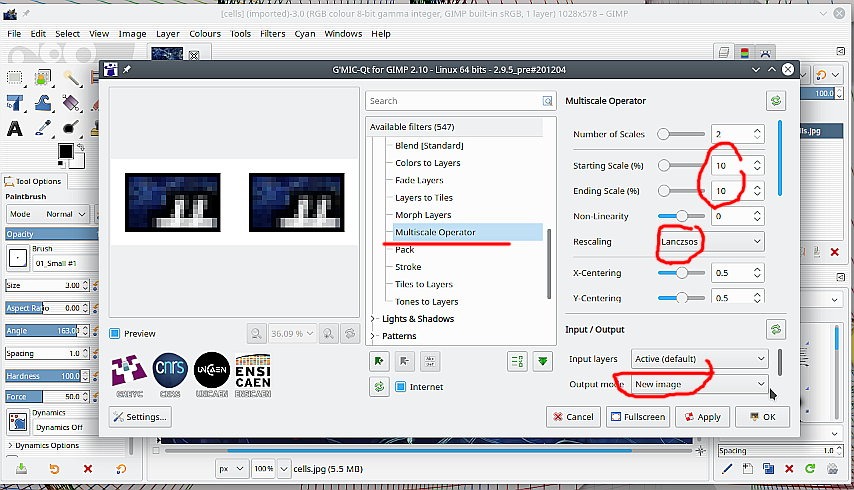Select the Text tool in the toolbox
Screen dimensions: 854x490
15,128
